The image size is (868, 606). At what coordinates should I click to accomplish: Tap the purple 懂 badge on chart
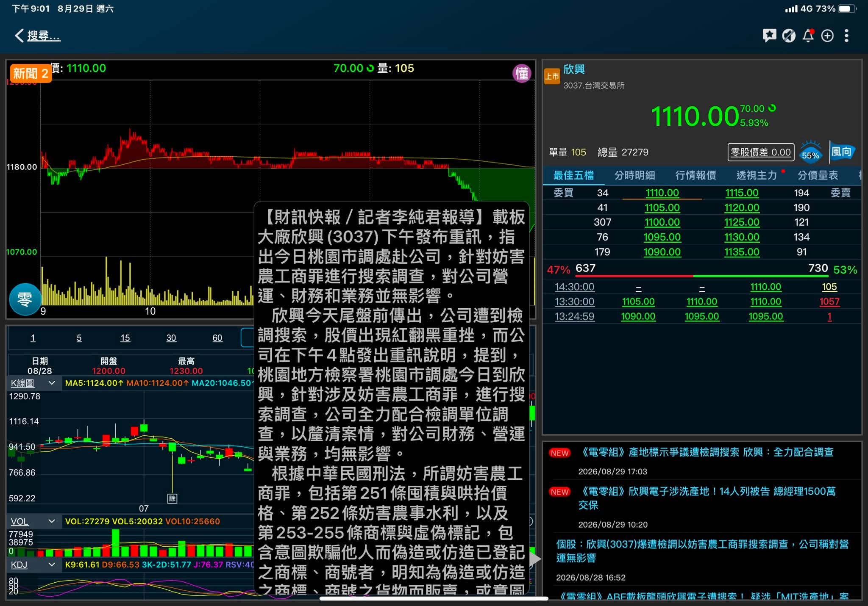point(522,74)
